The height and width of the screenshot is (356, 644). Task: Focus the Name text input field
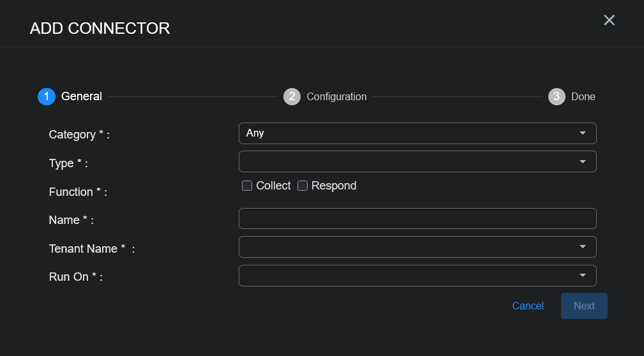pyautogui.click(x=417, y=218)
